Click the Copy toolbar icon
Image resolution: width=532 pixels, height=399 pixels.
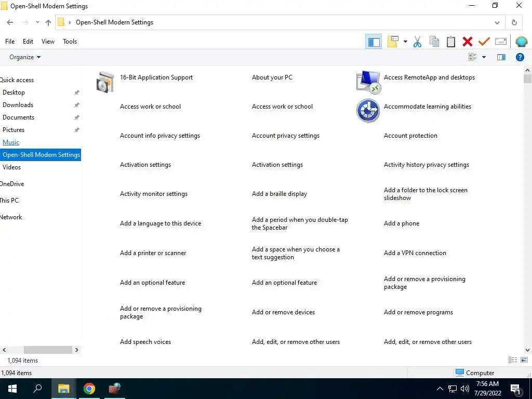pos(434,42)
